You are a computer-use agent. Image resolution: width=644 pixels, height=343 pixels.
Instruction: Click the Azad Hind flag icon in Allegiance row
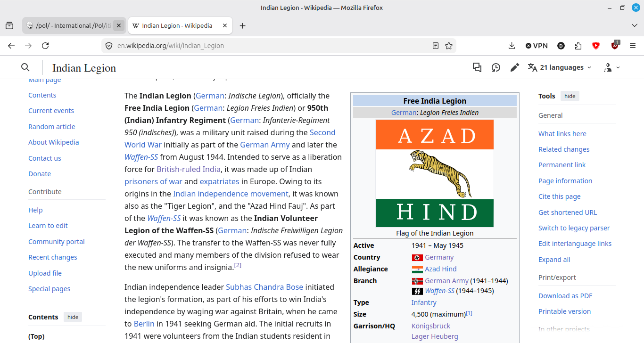[x=417, y=269]
